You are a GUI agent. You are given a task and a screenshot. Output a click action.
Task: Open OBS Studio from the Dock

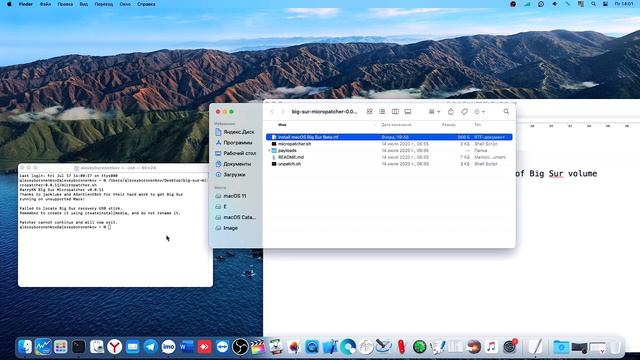coord(240,347)
